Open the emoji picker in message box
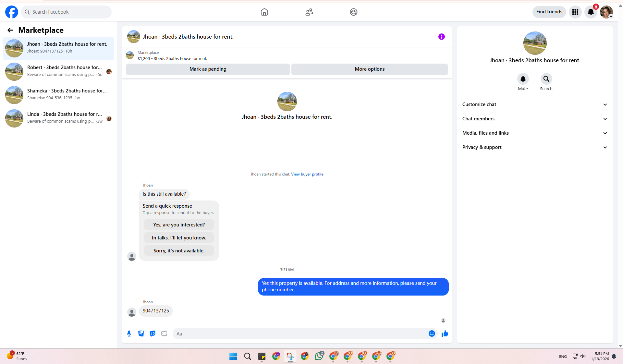Viewport: 623px width, 364px height. click(432, 334)
